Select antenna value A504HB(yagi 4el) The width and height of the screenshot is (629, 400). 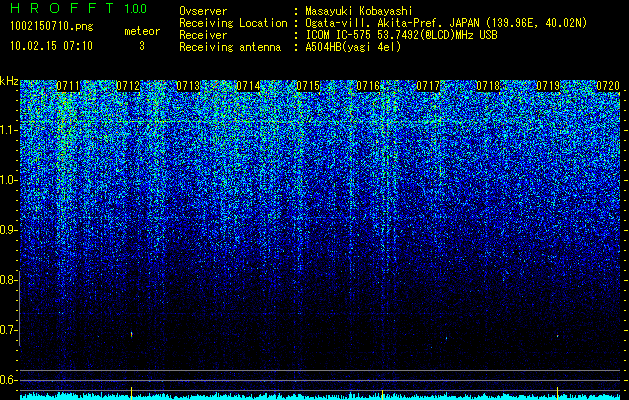pyautogui.click(x=353, y=47)
